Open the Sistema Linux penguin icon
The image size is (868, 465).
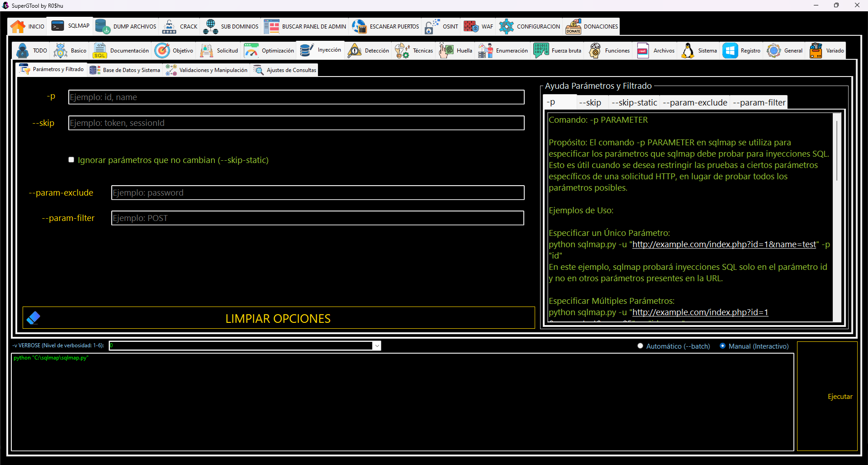[x=688, y=51]
